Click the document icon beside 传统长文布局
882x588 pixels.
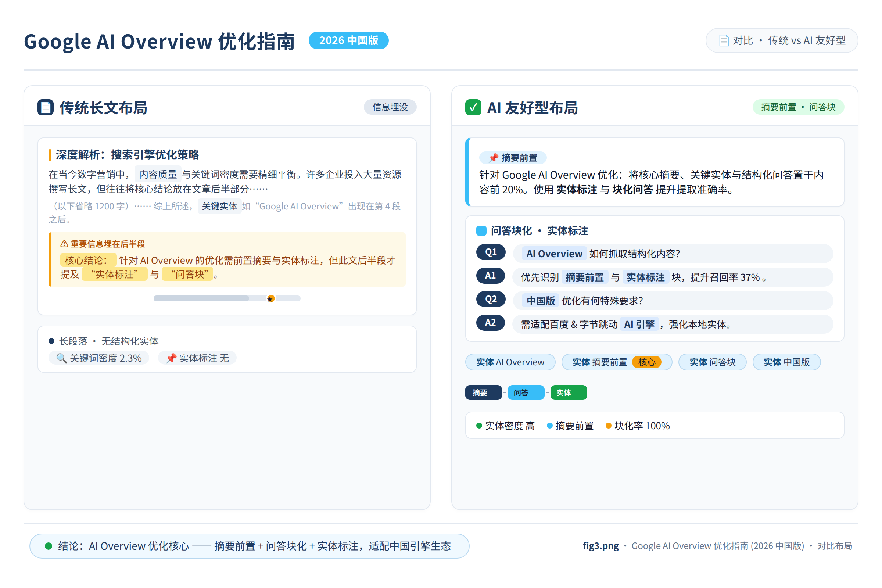pos(45,108)
